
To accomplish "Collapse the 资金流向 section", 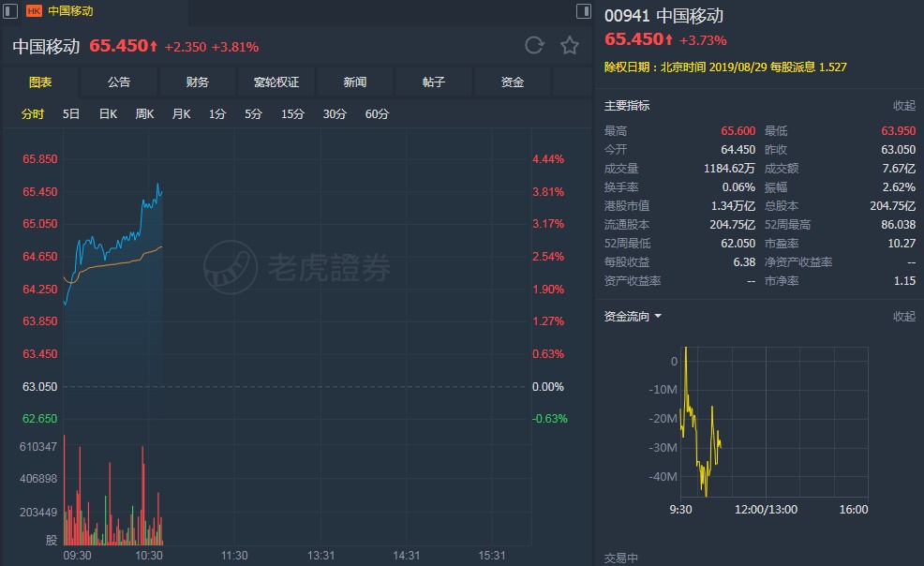I will pyautogui.click(x=903, y=317).
